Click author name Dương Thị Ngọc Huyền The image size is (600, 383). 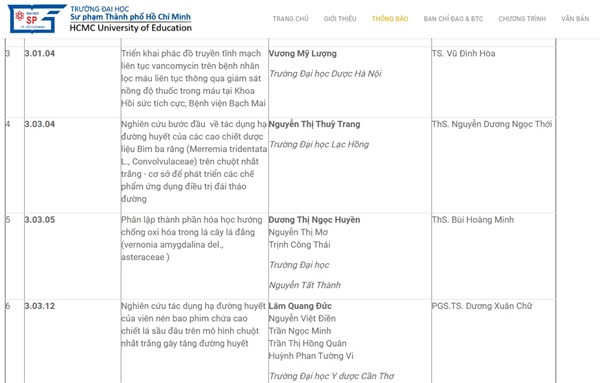tap(314, 220)
